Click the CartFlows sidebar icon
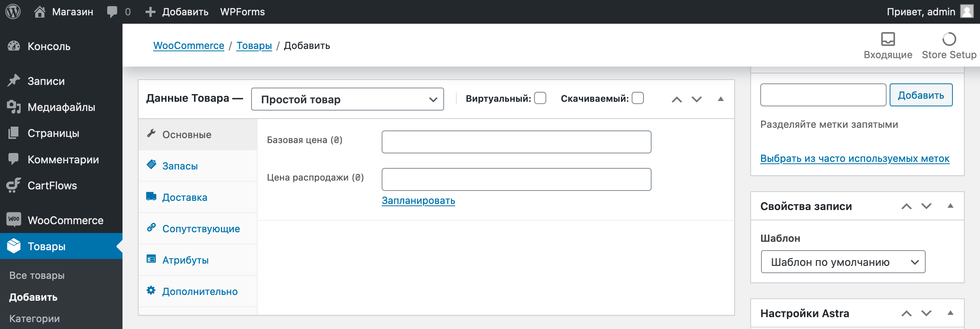This screenshot has width=980, height=329. coord(14,185)
